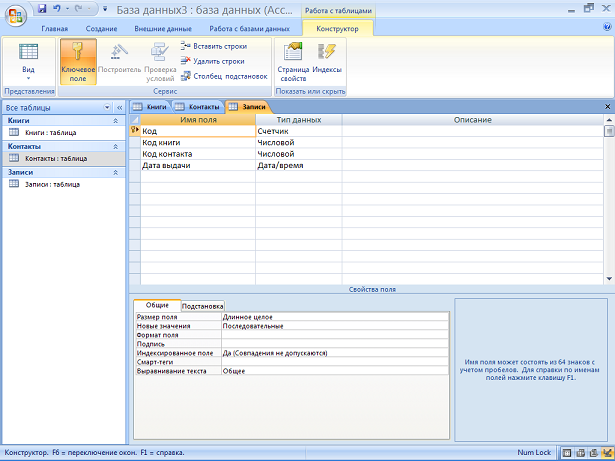Select row with the key icon selector
This screenshot has width=615, height=461.
tap(135, 131)
